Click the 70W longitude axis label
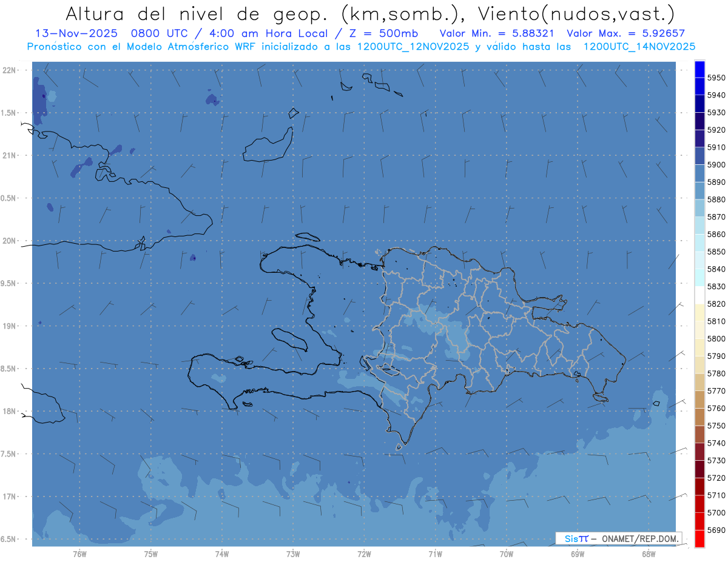728x562 pixels. point(507,554)
